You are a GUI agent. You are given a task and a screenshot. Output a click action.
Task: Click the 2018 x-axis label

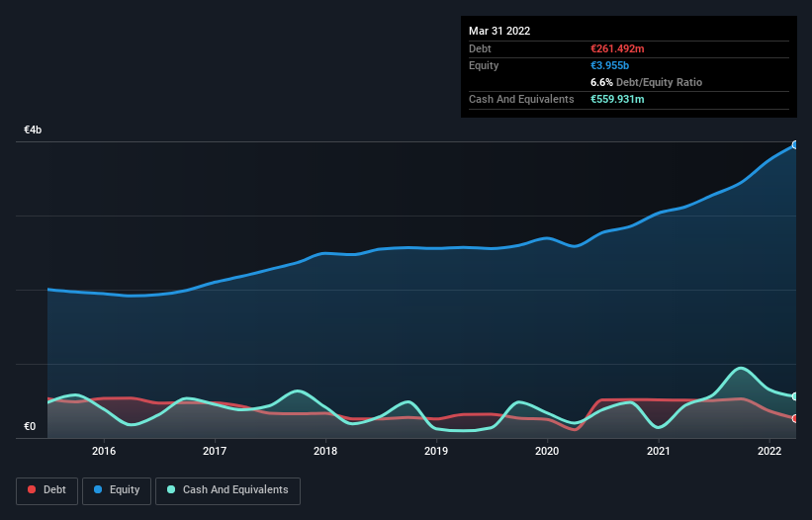pyautogui.click(x=325, y=451)
